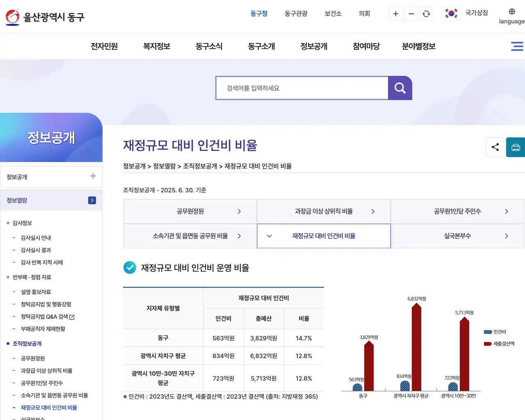The image size is (525, 420).
Task: Open the 실국본부수 tab
Action: (x=457, y=236)
